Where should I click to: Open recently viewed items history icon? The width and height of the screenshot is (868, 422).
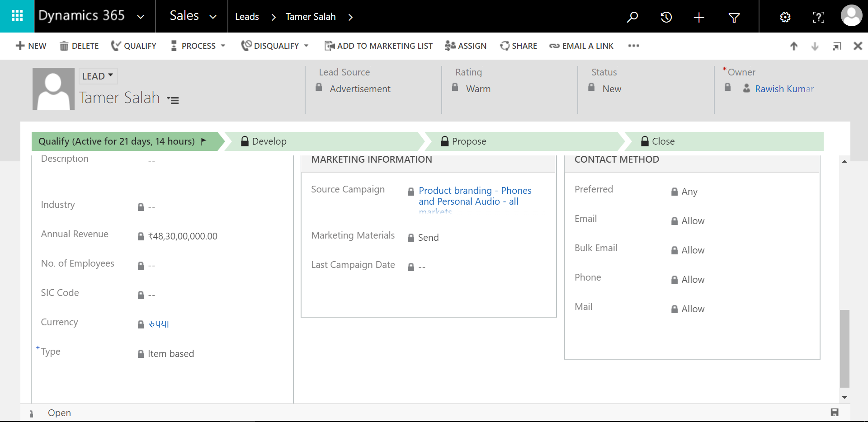(x=666, y=17)
